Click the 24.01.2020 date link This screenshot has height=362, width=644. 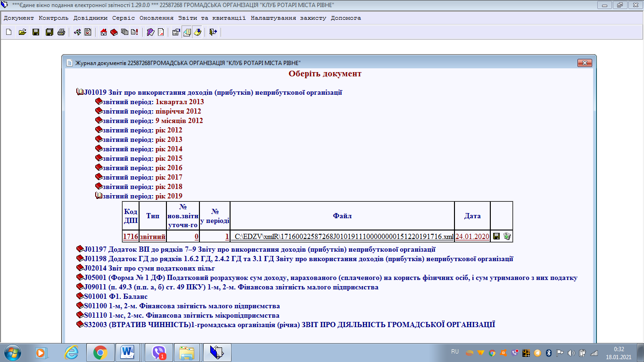(x=472, y=237)
